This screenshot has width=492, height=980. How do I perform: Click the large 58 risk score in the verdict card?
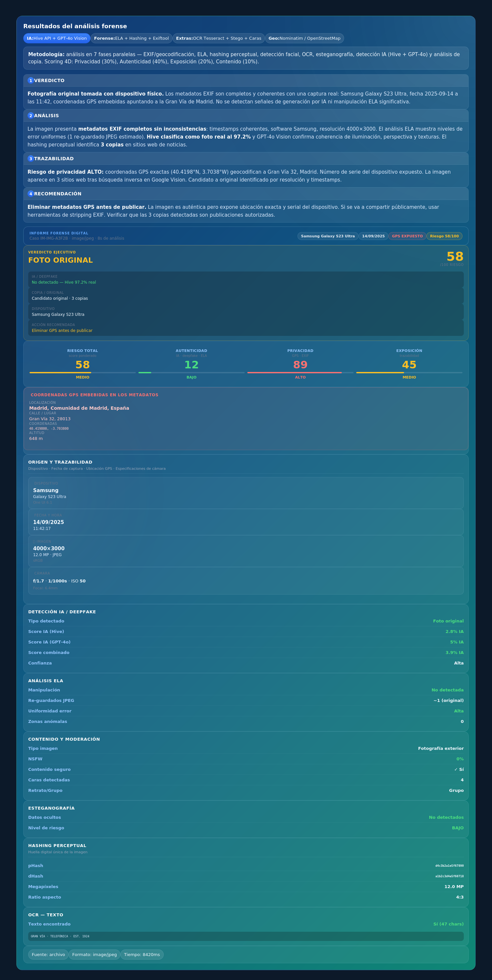pyautogui.click(x=455, y=256)
